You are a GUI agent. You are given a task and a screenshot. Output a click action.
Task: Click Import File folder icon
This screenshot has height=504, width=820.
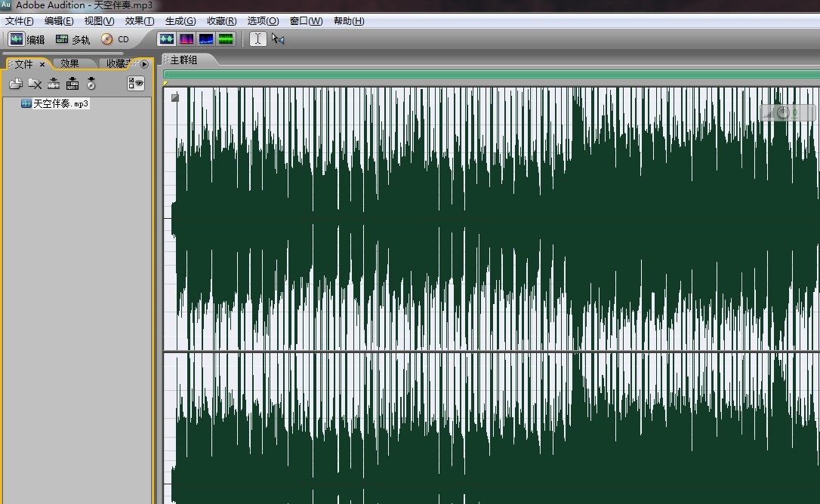pyautogui.click(x=16, y=84)
